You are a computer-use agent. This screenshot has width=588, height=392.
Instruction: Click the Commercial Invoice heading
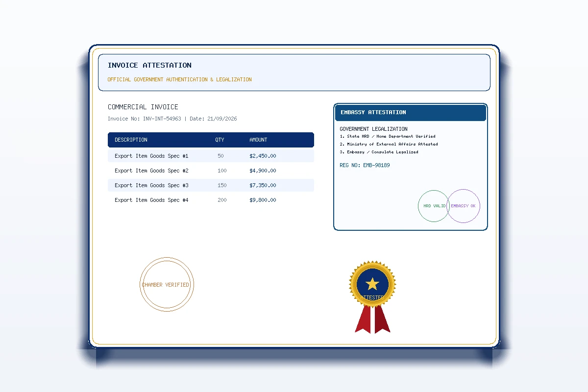(x=143, y=107)
